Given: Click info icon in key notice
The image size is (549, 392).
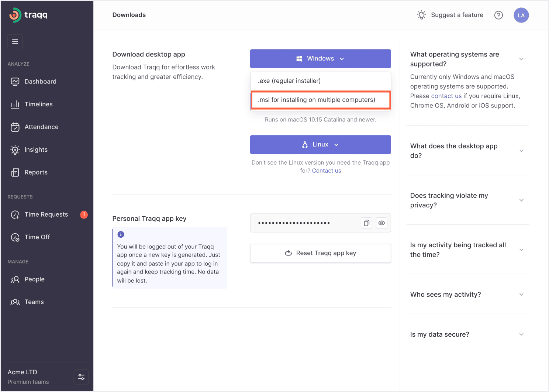Looking at the screenshot, I should tap(121, 234).
